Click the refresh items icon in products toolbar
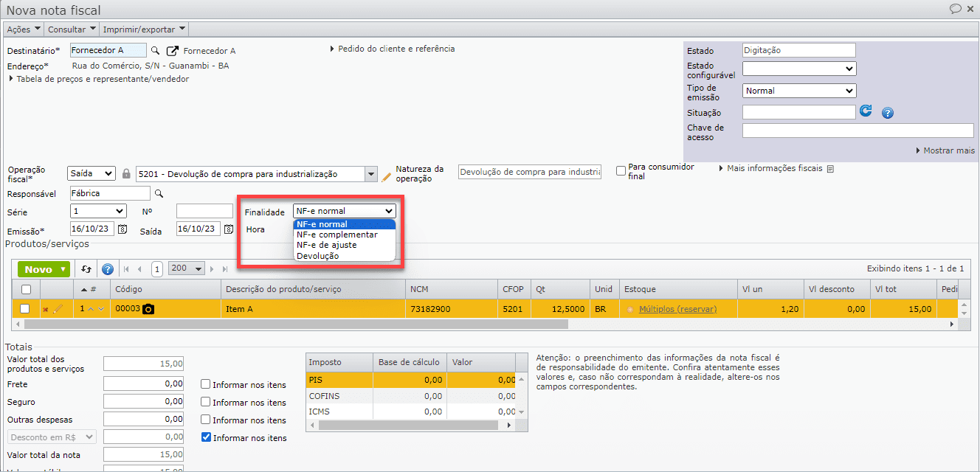 pos(86,269)
